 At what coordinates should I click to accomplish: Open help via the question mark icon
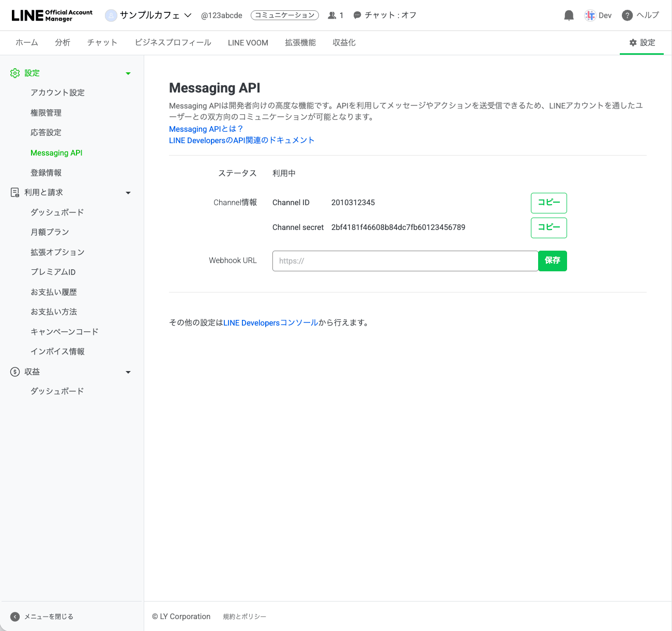(627, 16)
